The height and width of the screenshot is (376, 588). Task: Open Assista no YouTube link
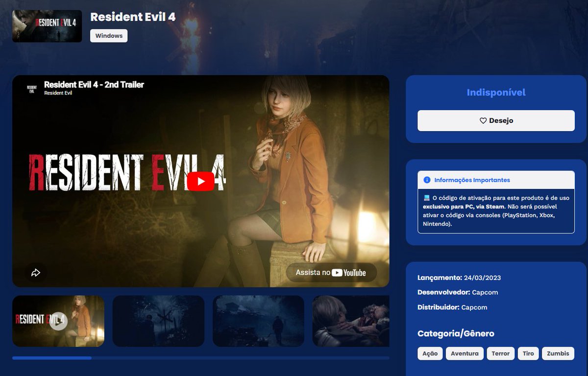[331, 273]
